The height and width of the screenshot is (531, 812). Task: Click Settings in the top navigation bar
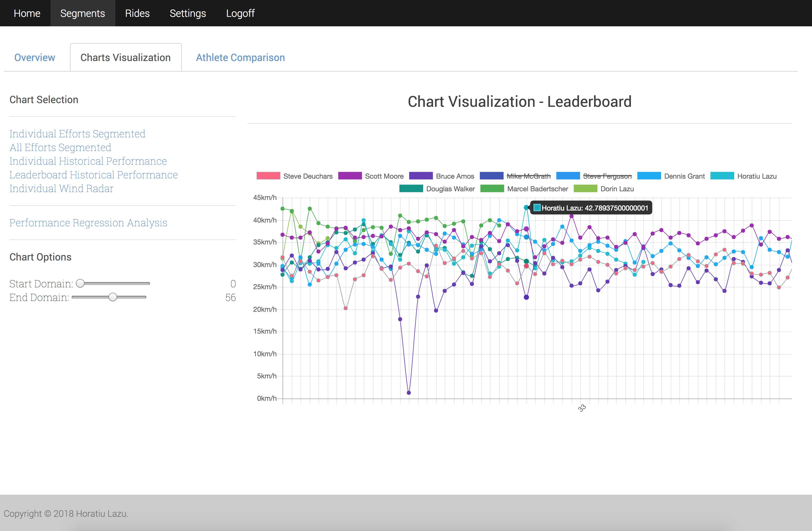(x=187, y=13)
